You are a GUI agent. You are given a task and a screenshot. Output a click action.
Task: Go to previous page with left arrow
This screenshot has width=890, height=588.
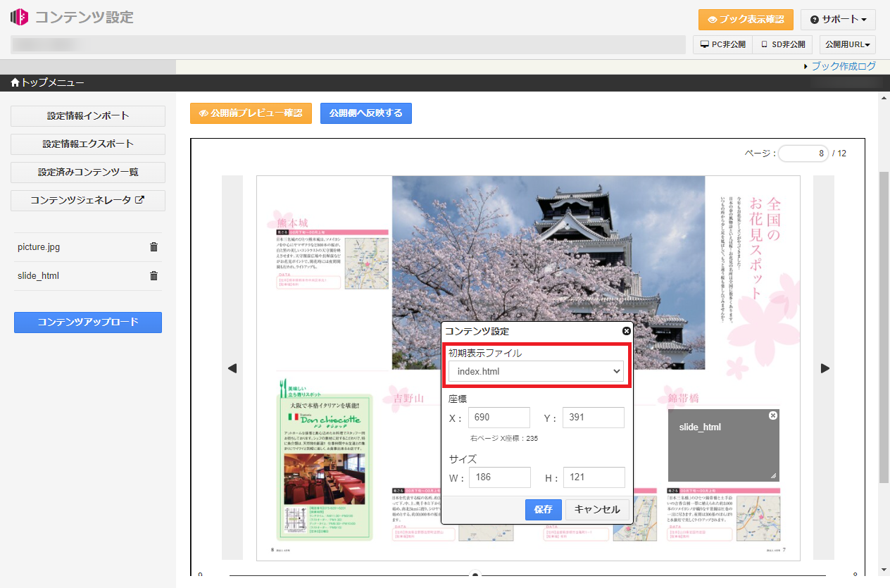point(232,368)
